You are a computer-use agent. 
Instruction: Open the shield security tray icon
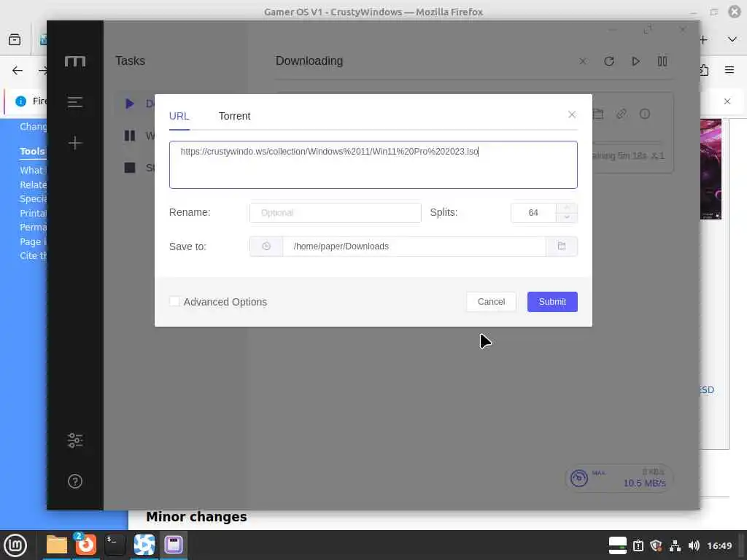click(656, 545)
